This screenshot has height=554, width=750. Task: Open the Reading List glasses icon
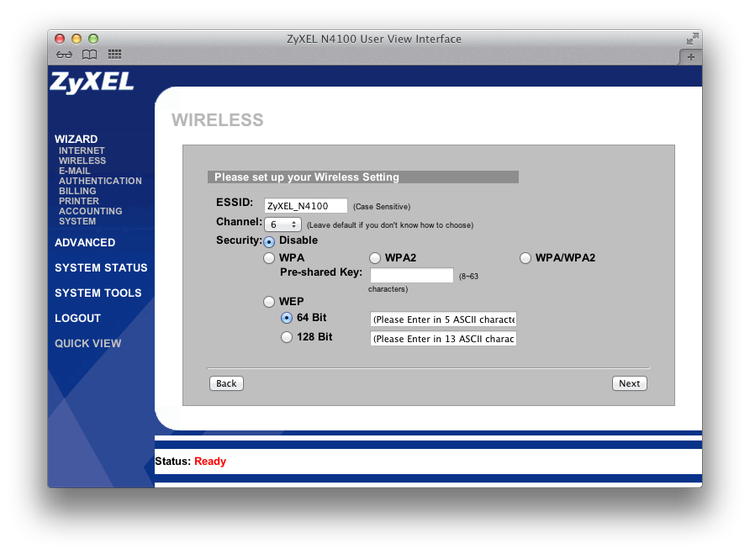(x=64, y=55)
